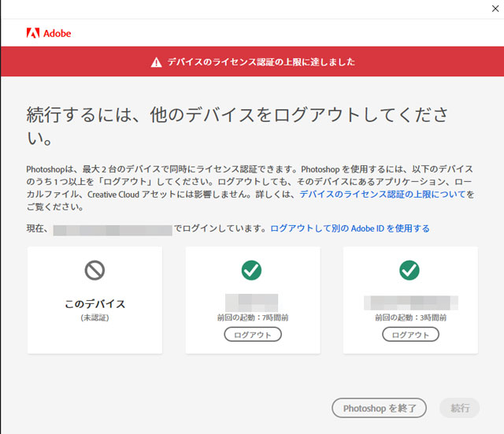
Task: Click 前回の起動：7時間前 text
Action: point(253,318)
